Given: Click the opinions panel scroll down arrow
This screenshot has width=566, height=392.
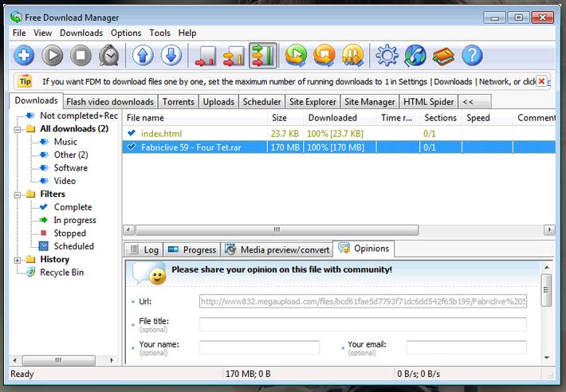Looking at the screenshot, I should [547, 358].
